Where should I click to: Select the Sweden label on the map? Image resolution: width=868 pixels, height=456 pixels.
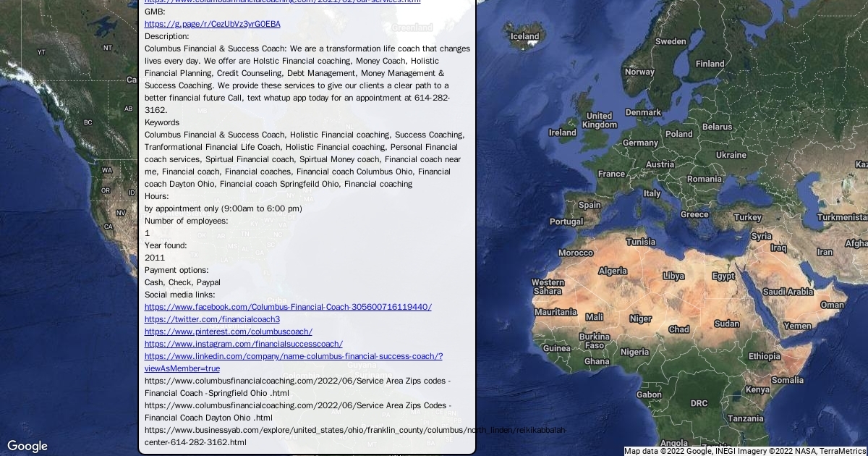671,41
